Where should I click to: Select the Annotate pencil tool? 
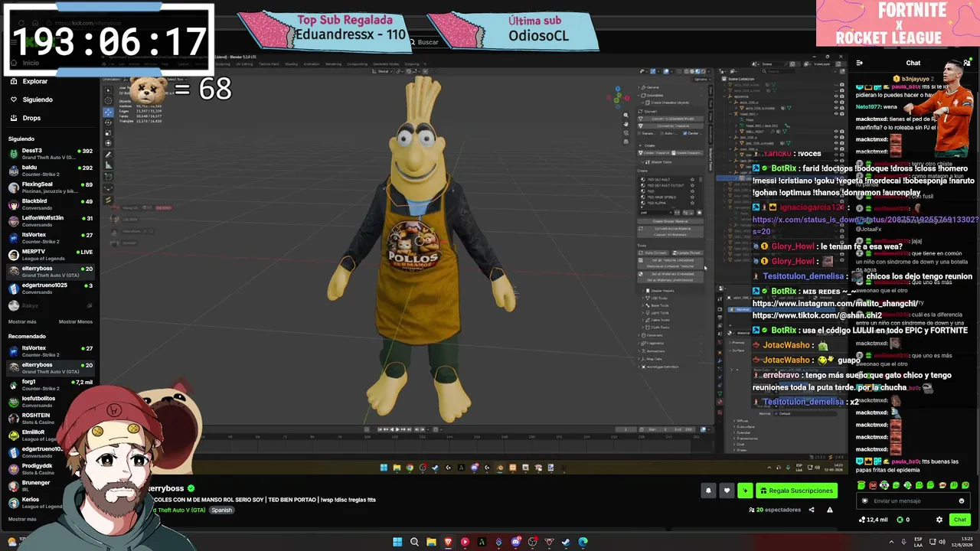coord(108,155)
